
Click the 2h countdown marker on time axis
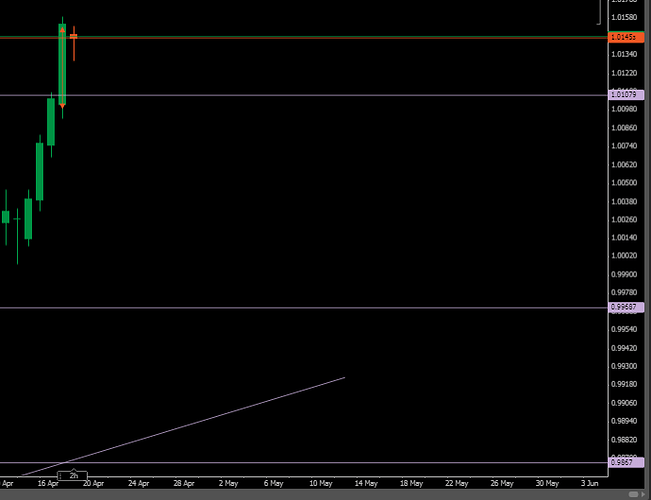click(72, 475)
